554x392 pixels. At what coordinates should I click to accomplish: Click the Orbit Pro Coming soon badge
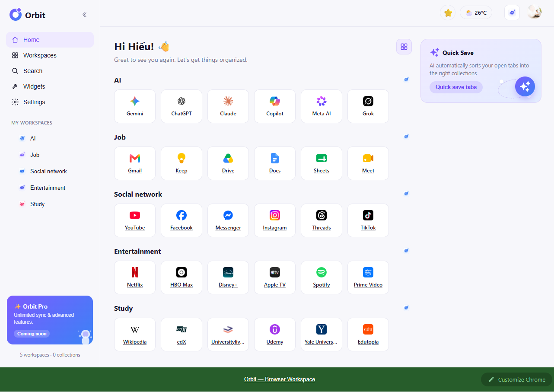point(32,334)
